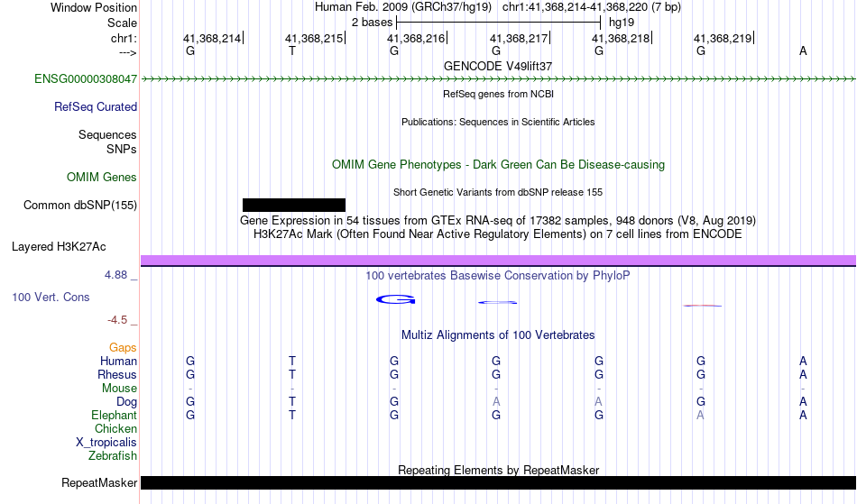Click the 41,368,217 position label

tap(519, 38)
